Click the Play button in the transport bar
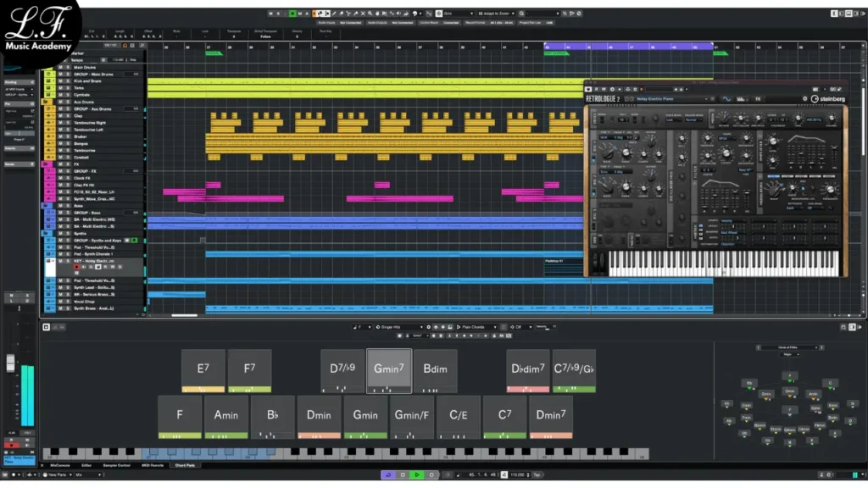868x488 pixels. click(417, 474)
